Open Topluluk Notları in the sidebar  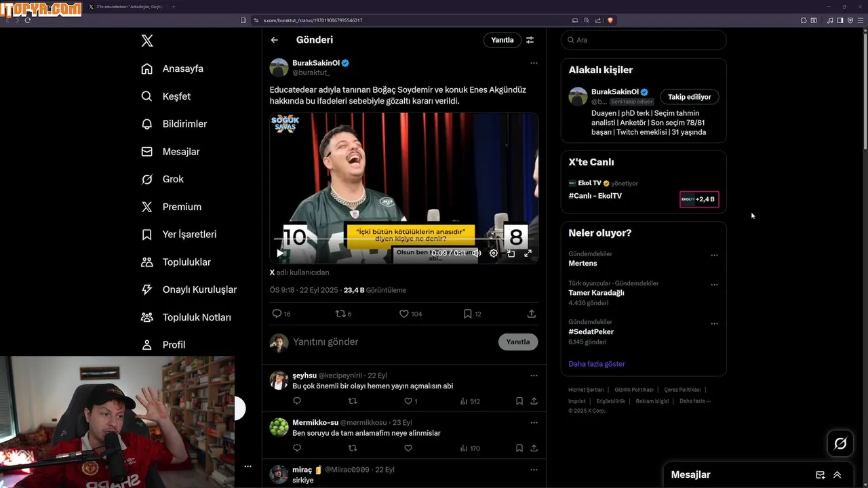point(186,317)
